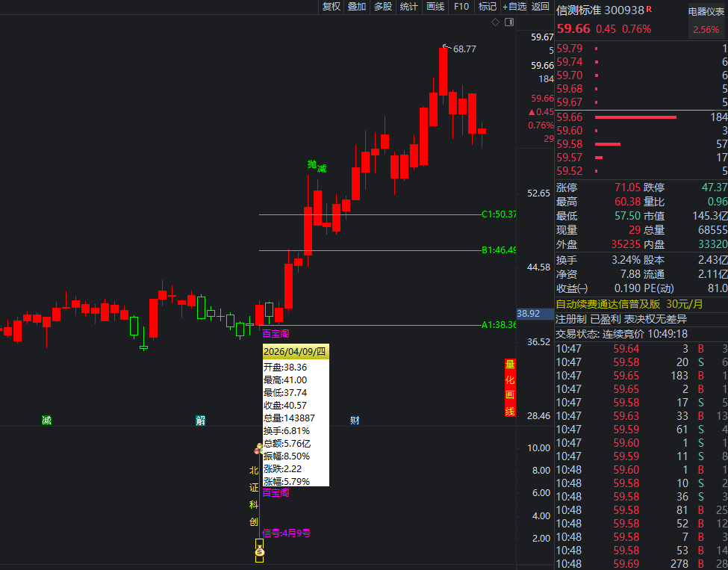Activate the 画线 drawing tool

coord(435,7)
